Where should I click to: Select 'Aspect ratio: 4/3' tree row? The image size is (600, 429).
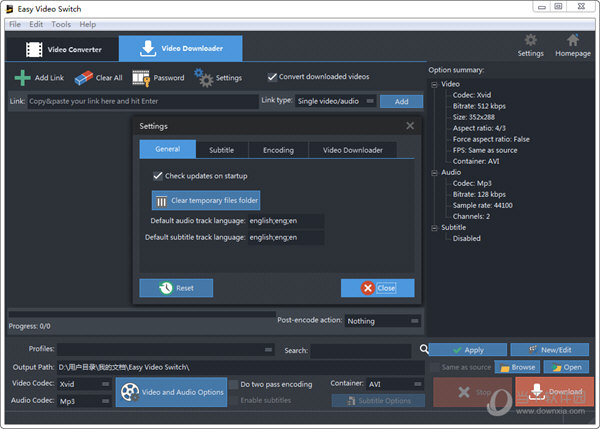tap(479, 128)
